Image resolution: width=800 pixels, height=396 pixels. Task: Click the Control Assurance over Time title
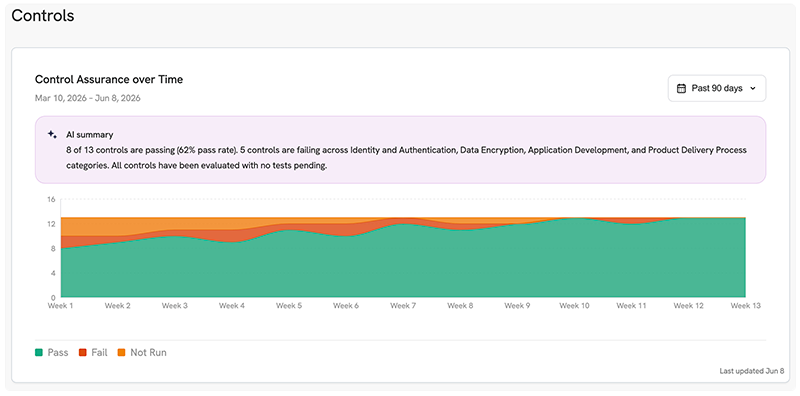(x=109, y=80)
